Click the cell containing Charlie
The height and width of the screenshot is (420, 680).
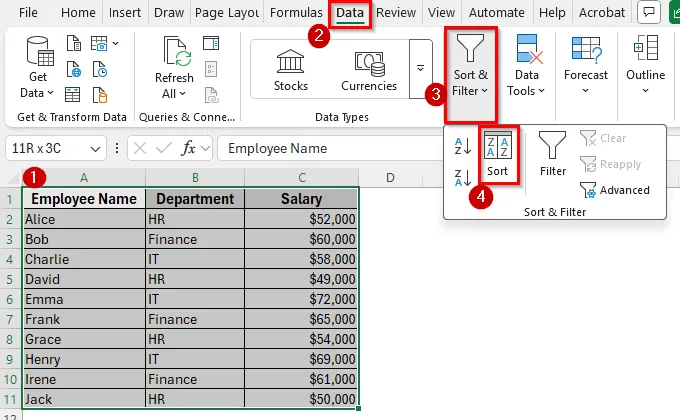(x=84, y=259)
